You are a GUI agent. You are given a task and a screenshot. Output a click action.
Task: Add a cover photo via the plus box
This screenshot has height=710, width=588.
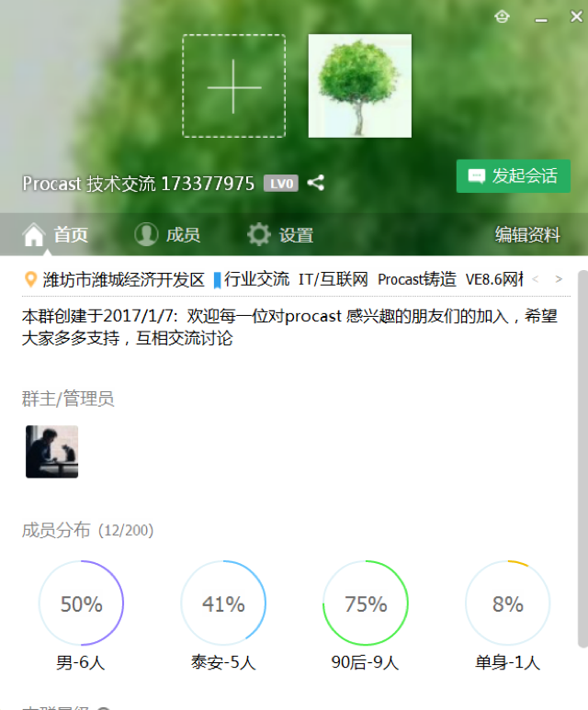[x=233, y=85]
